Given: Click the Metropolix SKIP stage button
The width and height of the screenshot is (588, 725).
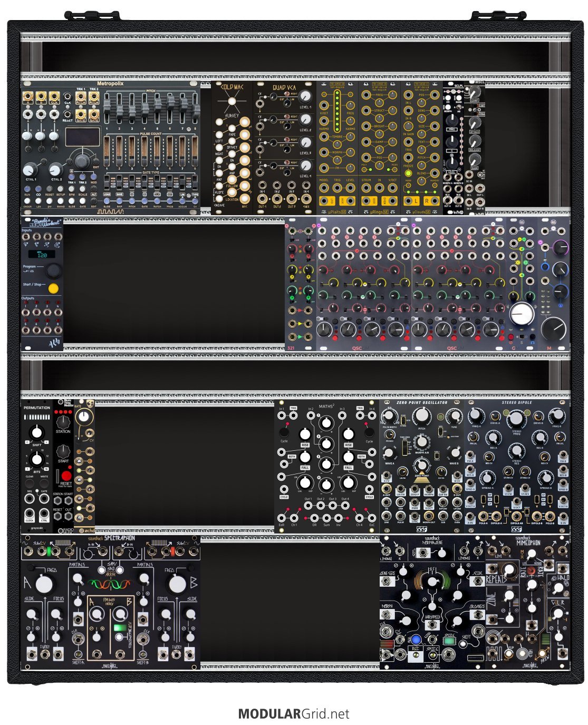Looking at the screenshot, I should click(x=119, y=202).
